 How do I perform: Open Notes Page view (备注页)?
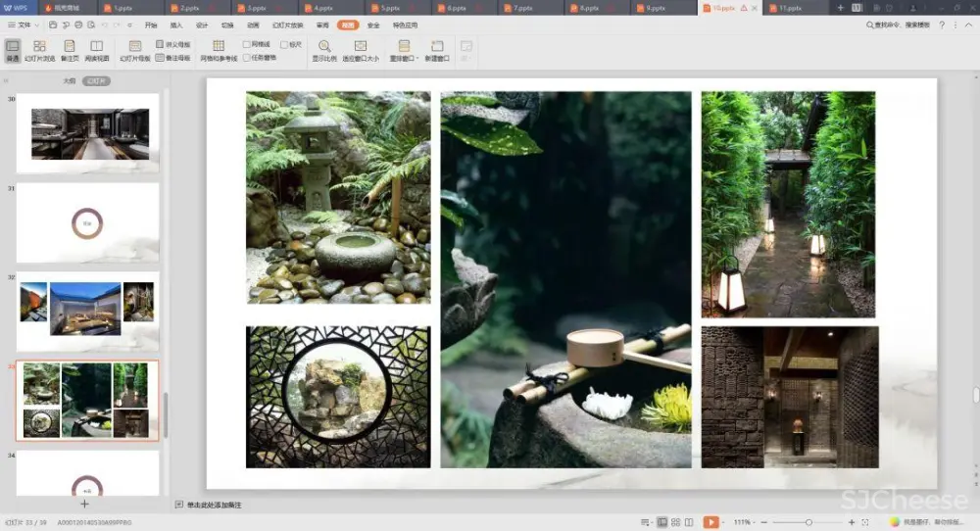tap(70, 51)
